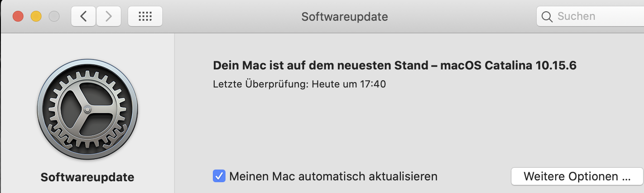Viewport: 644px width, 193px height.
Task: Click the 'Letzte Überprüfung' status line
Action: click(299, 84)
